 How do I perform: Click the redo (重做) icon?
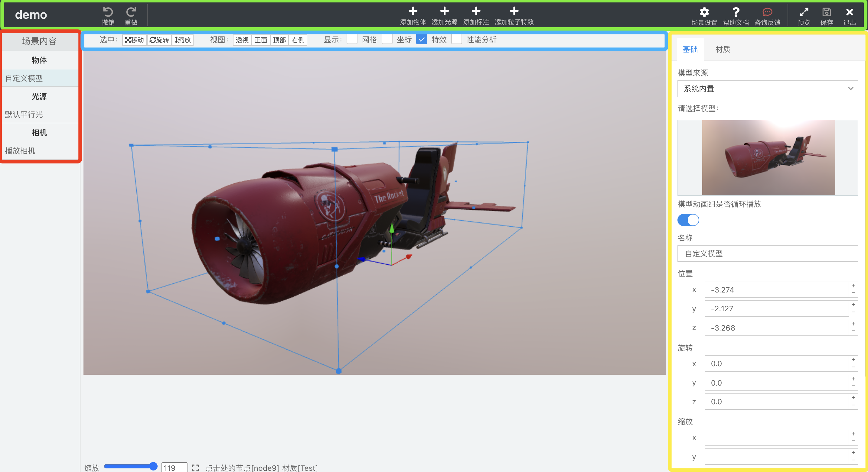(131, 12)
